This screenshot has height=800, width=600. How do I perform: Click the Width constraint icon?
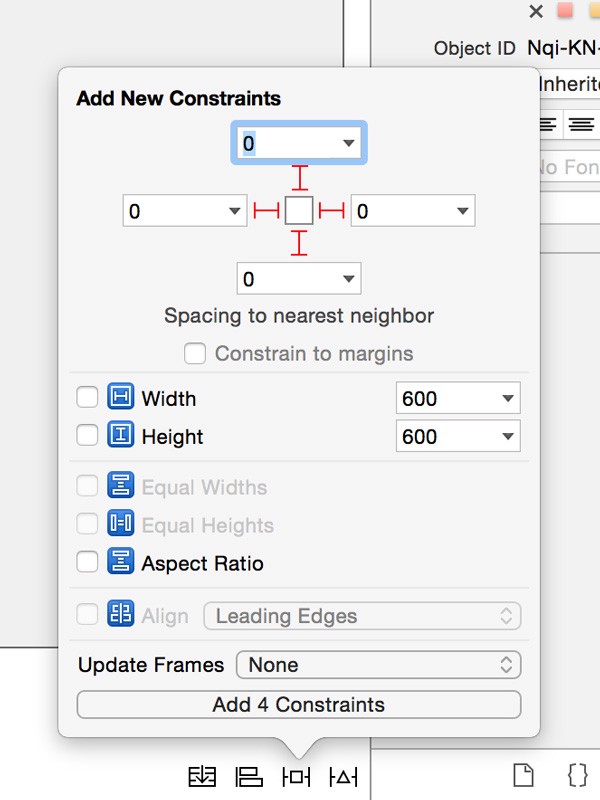pyautogui.click(x=120, y=396)
